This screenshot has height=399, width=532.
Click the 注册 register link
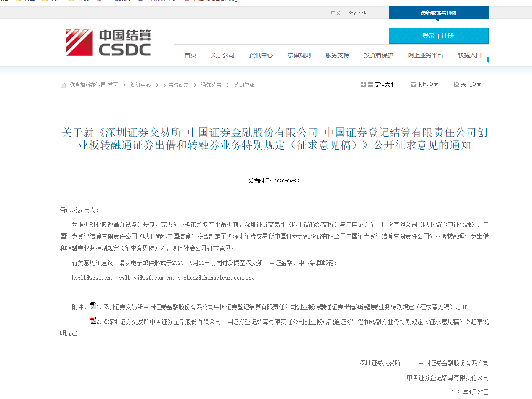pyautogui.click(x=447, y=36)
